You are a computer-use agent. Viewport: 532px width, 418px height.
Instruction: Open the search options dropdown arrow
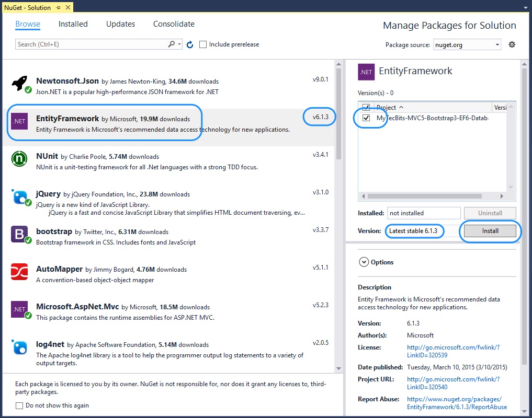click(179, 44)
